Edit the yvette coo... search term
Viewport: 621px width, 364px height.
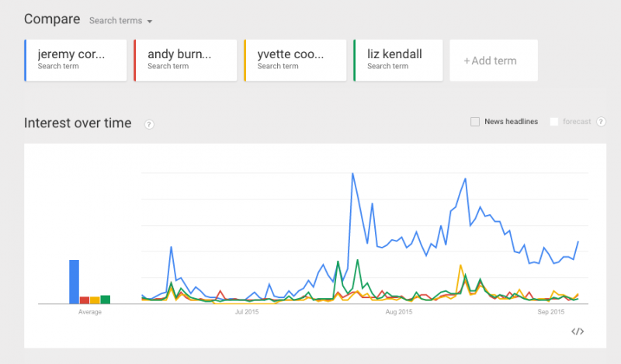[x=295, y=61]
